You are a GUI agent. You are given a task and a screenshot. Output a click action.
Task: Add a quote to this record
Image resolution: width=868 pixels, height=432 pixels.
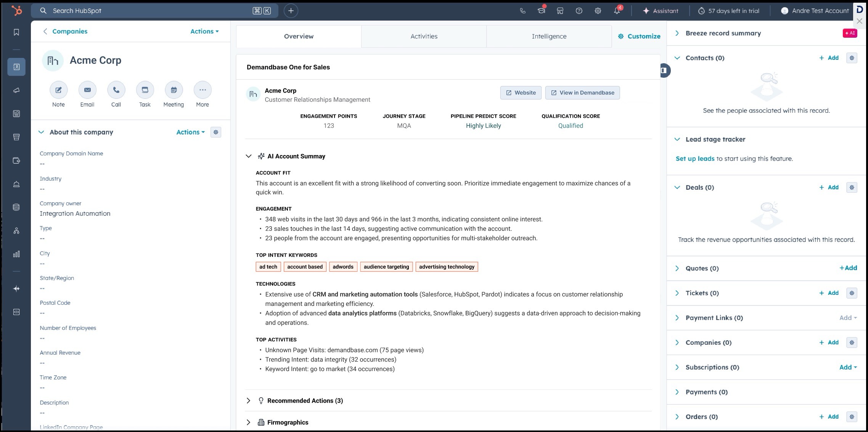(848, 268)
